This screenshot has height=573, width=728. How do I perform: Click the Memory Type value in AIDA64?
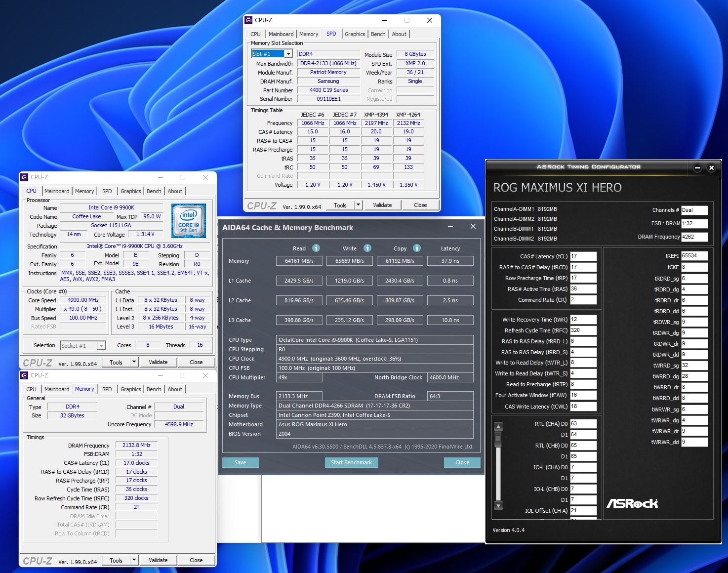375,406
